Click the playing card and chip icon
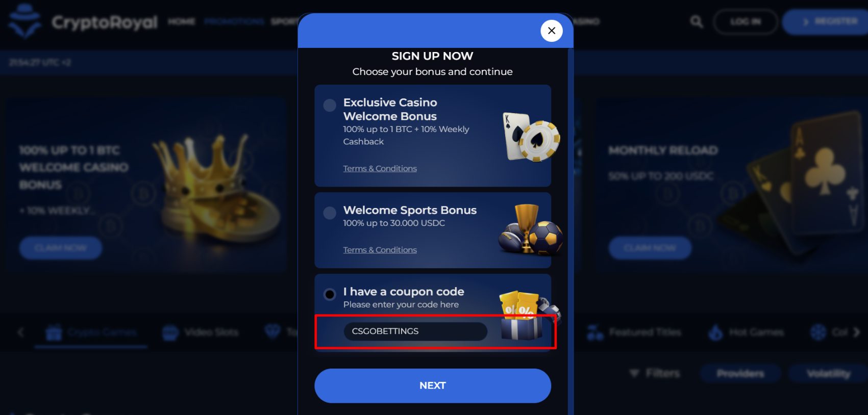 pos(531,137)
